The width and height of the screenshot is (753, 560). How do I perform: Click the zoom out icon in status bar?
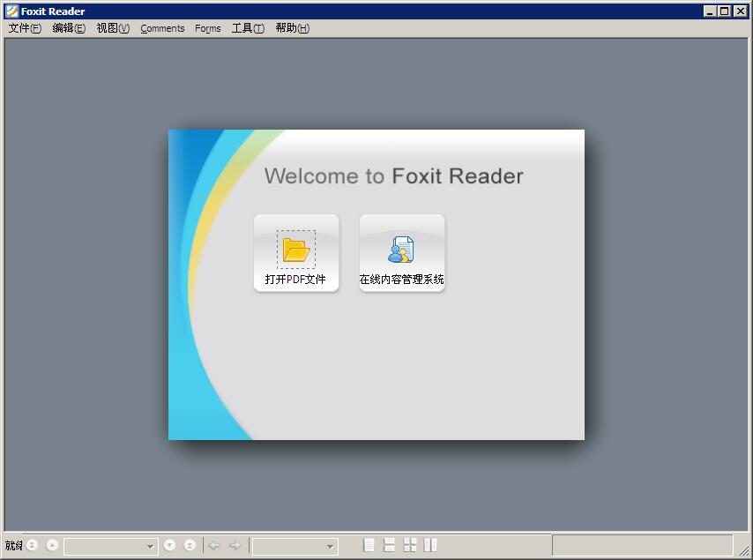32,545
